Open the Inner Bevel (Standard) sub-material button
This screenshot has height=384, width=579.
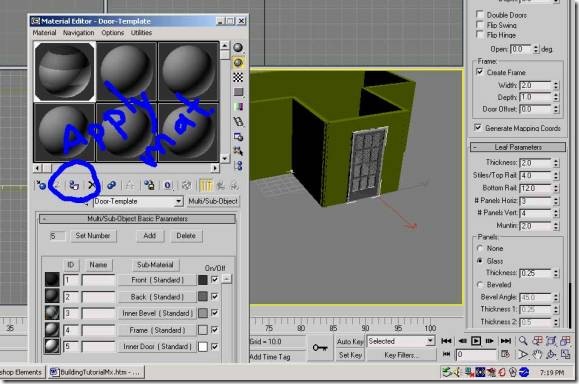(158, 313)
